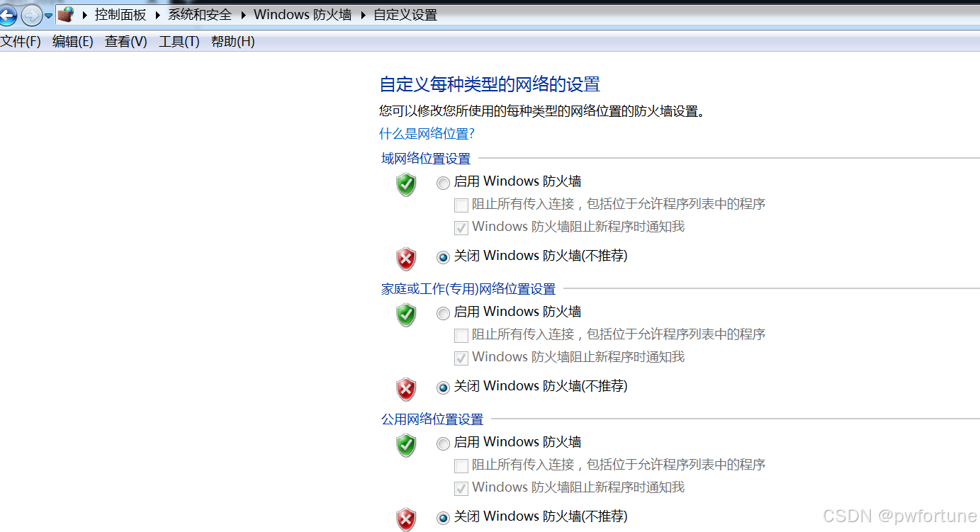This screenshot has width=980, height=532.
Task: Click the firewall brick icon in address bar
Action: pyautogui.click(x=66, y=14)
